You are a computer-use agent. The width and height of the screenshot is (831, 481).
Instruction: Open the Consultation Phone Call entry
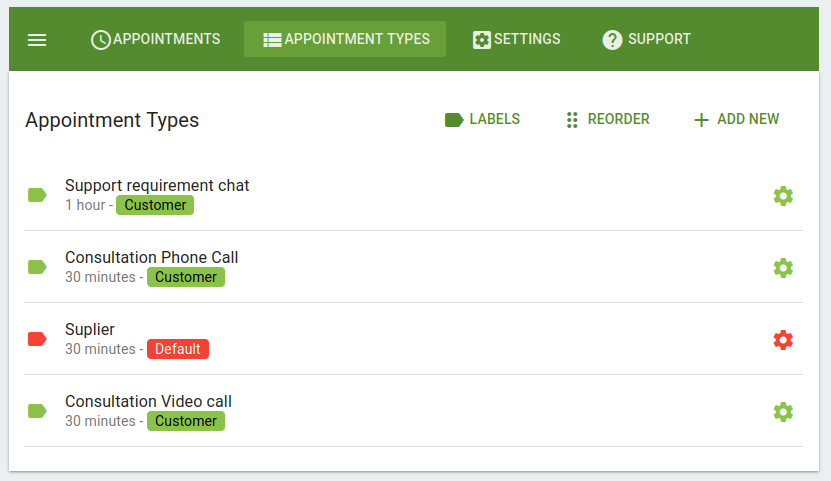pos(413,267)
